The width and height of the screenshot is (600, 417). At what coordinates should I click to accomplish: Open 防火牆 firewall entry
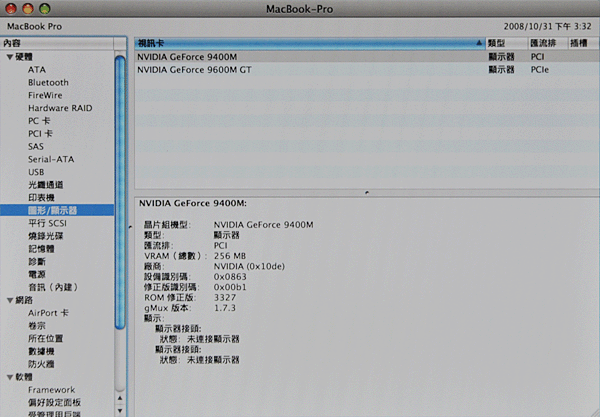pyautogui.click(x=41, y=364)
